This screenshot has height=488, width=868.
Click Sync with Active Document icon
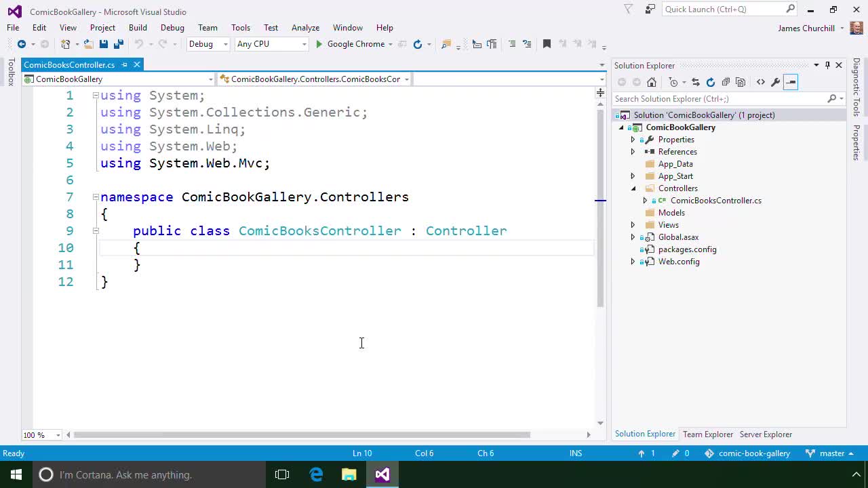click(x=696, y=82)
